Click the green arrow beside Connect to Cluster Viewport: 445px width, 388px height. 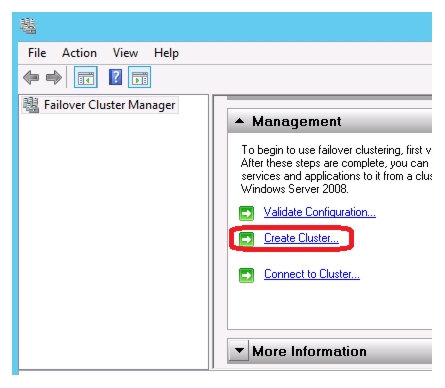tap(246, 275)
